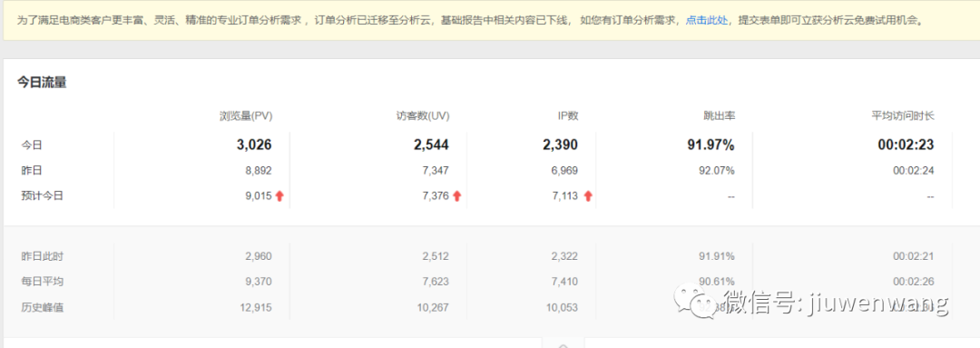The height and width of the screenshot is (348, 980).
Task: Click the 昨日此时 bounce rate 91.91%
Action: pos(717,256)
